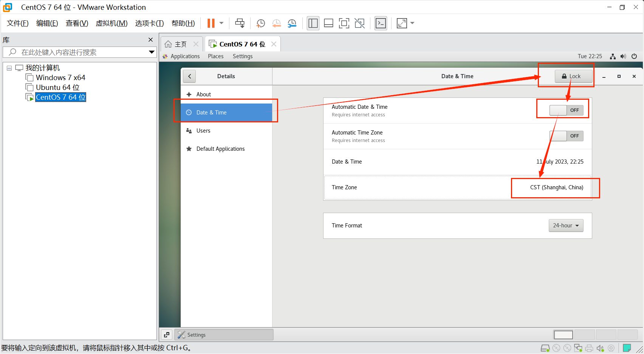Go back with the Details back arrow
The height and width of the screenshot is (354, 644).
tap(189, 76)
